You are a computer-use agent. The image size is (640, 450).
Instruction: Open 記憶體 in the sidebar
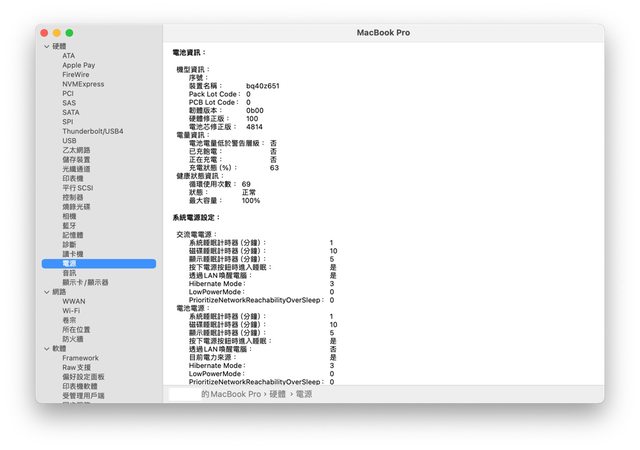(73, 235)
